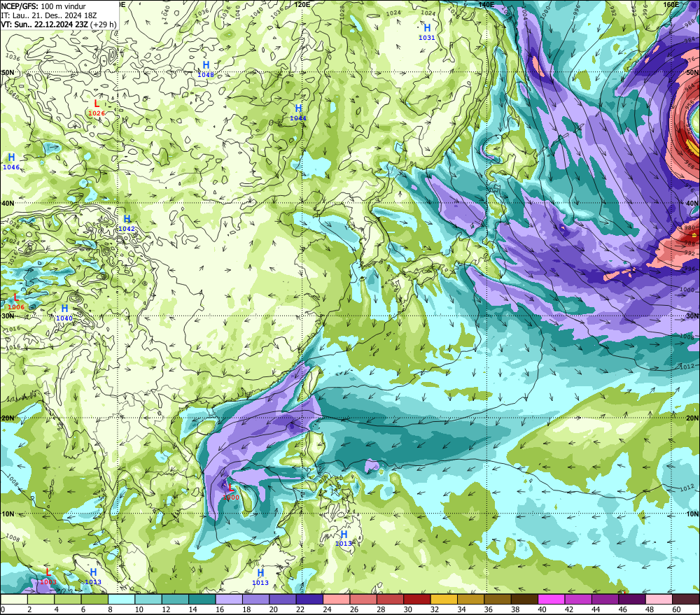
Task: Click the dark red 30–32 legend swatch
Action: pos(417,600)
